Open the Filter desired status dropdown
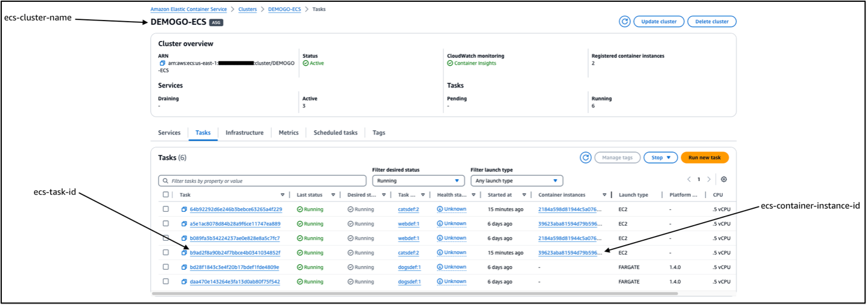Viewport: 868px width, 306px height. pos(418,180)
